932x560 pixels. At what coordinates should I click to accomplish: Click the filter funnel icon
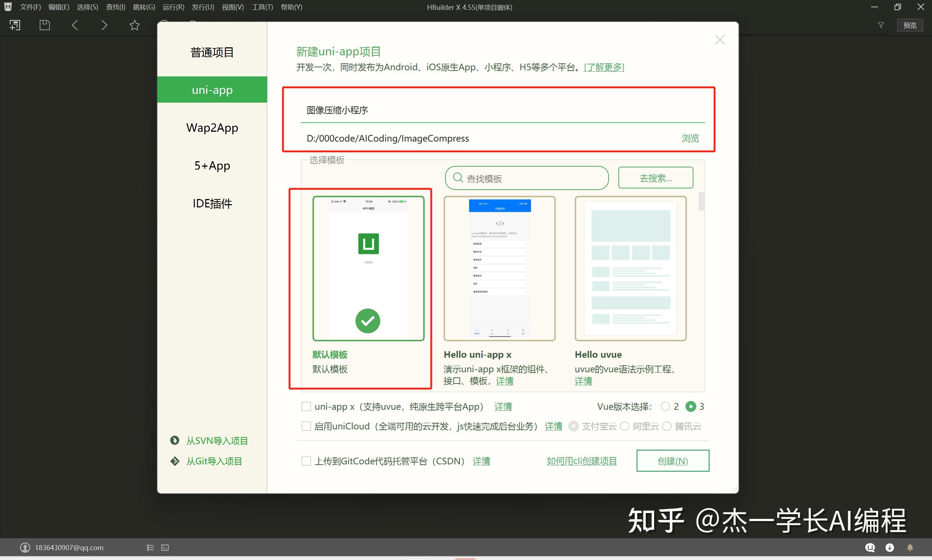click(881, 25)
